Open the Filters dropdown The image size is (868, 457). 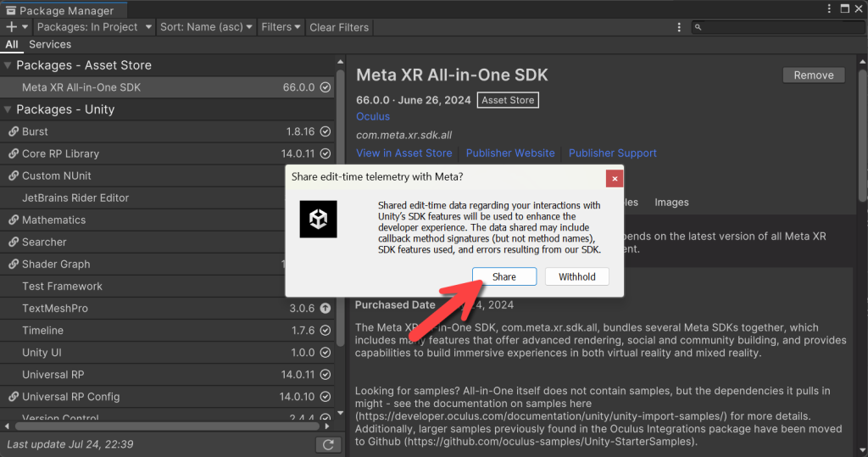281,26
